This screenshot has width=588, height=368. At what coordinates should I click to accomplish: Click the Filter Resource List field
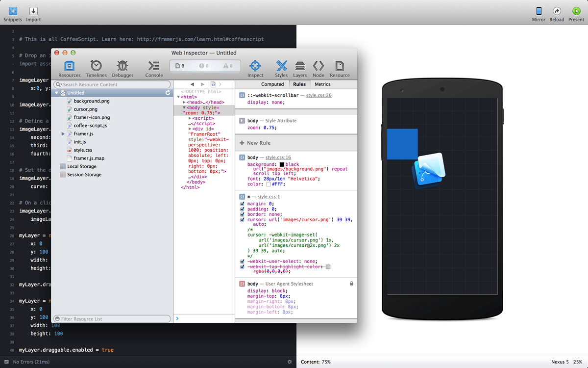pyautogui.click(x=112, y=319)
